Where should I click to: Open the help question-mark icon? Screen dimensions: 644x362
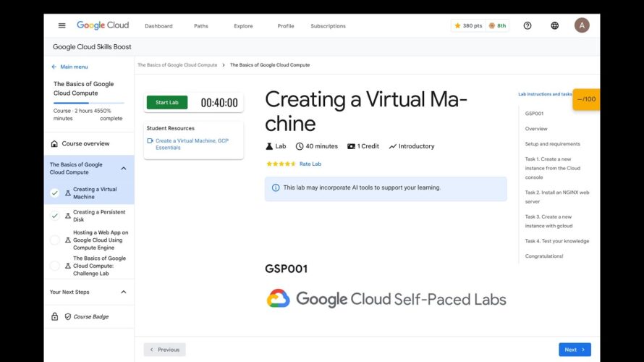tap(528, 25)
